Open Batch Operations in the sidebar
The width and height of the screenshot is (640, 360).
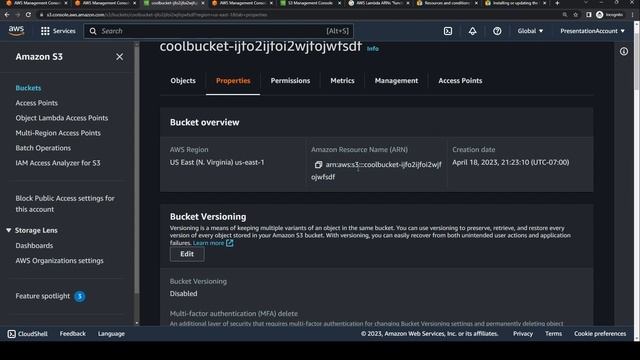pyautogui.click(x=43, y=148)
